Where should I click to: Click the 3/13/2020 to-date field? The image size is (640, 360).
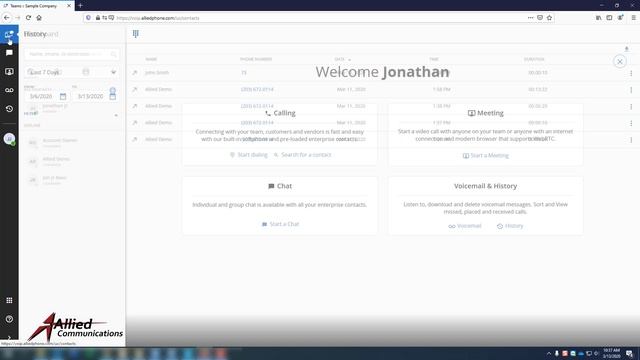pyautogui.click(x=91, y=96)
